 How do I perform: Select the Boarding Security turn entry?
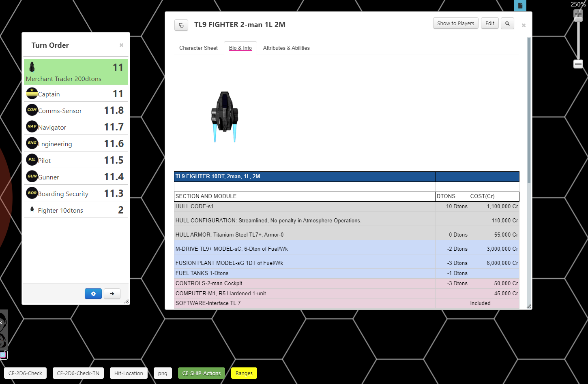[x=76, y=193]
